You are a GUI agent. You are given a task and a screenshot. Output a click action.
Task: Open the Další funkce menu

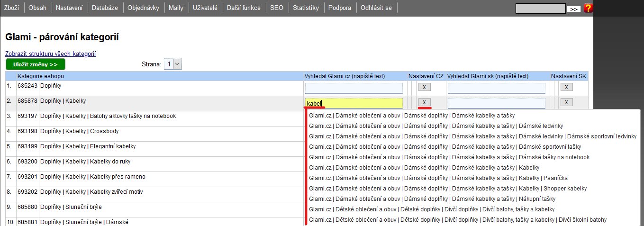[x=244, y=8]
